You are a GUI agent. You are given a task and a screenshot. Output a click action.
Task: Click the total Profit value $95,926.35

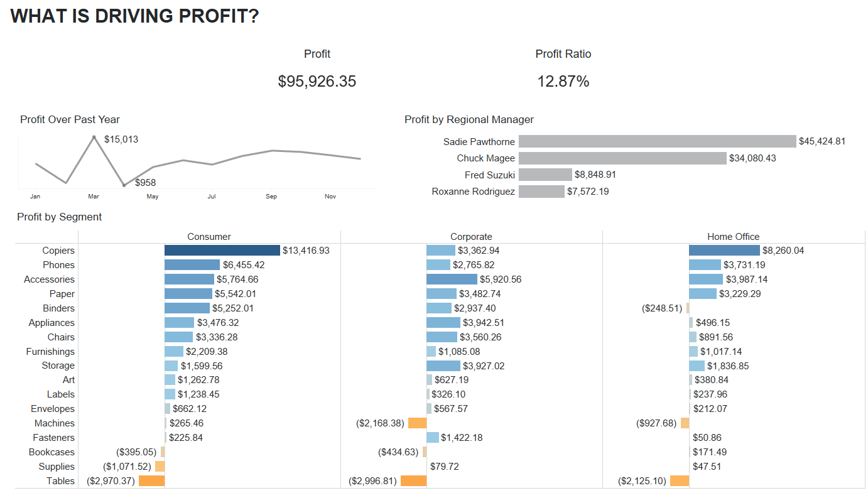tap(317, 81)
